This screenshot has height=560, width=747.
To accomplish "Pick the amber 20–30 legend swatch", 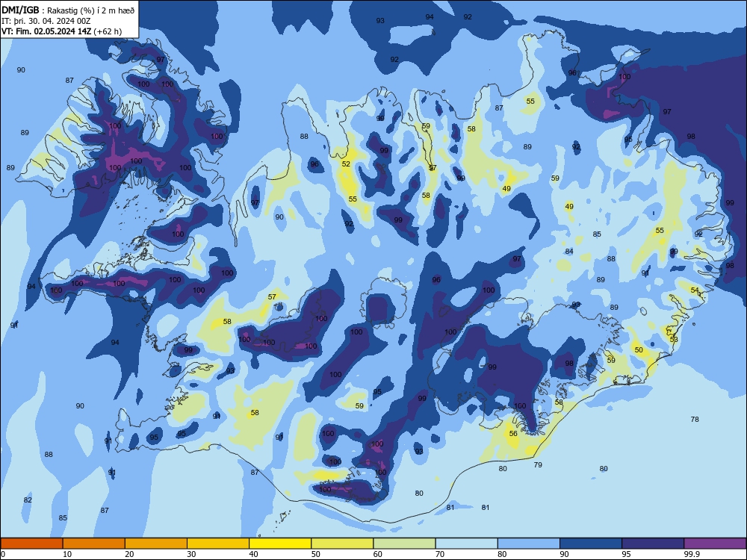I will 156,544.
